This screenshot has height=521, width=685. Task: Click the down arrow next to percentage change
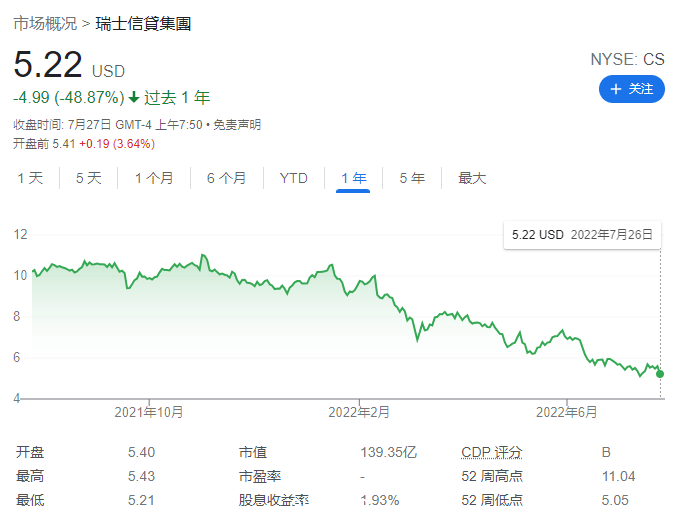click(134, 97)
